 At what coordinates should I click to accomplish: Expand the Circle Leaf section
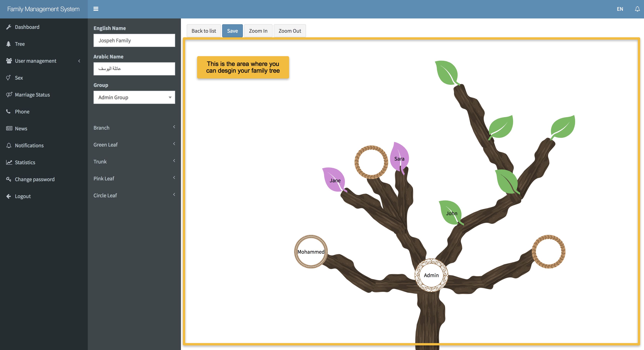pyautogui.click(x=134, y=195)
